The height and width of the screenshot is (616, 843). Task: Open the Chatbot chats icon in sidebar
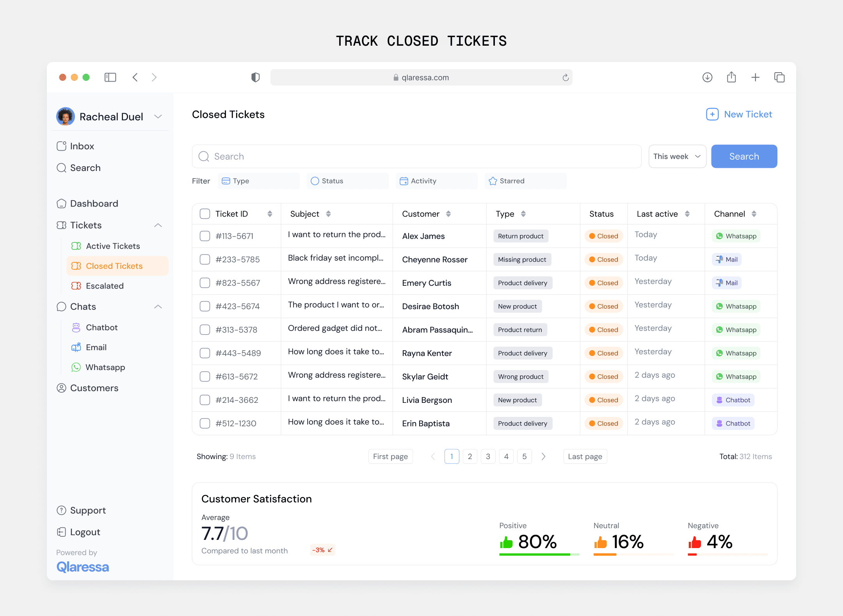coord(76,328)
